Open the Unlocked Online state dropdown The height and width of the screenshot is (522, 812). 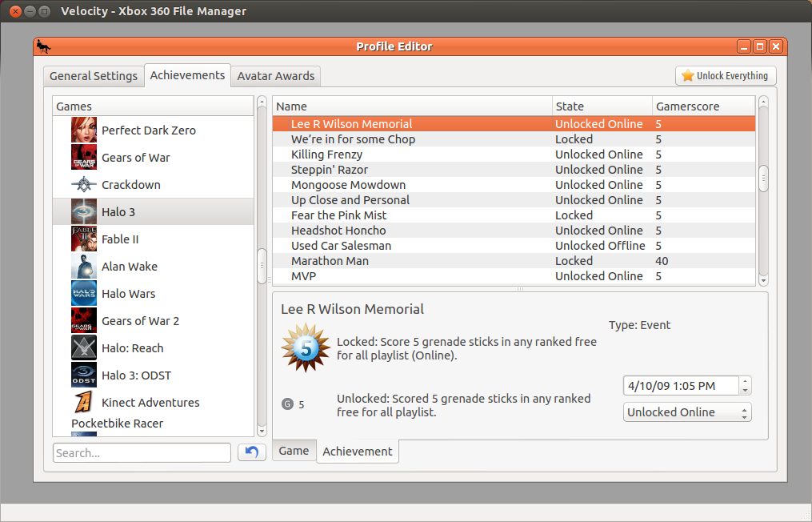[x=687, y=412]
